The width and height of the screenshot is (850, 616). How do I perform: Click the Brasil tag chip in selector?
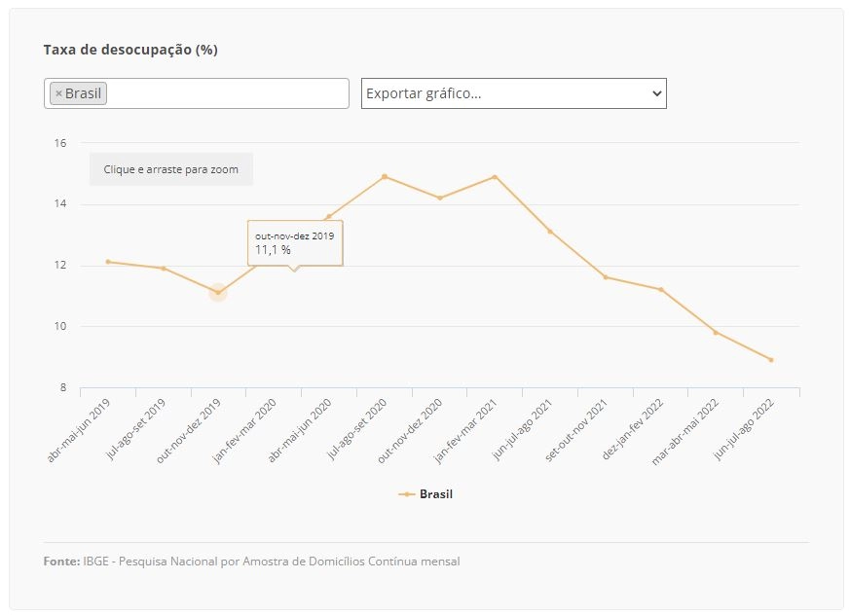[x=79, y=93]
